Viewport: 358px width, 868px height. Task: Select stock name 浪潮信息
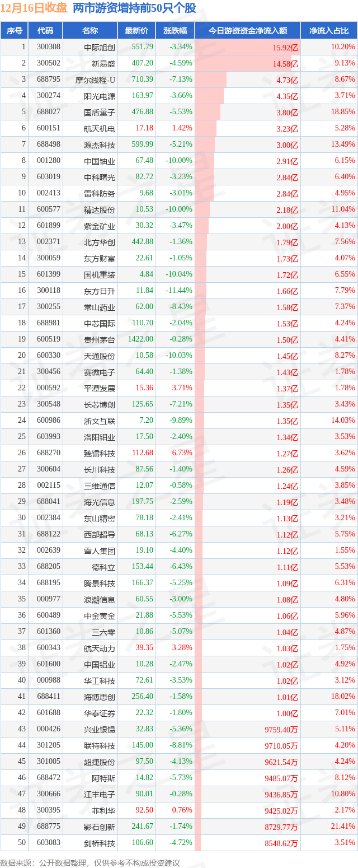click(x=100, y=599)
